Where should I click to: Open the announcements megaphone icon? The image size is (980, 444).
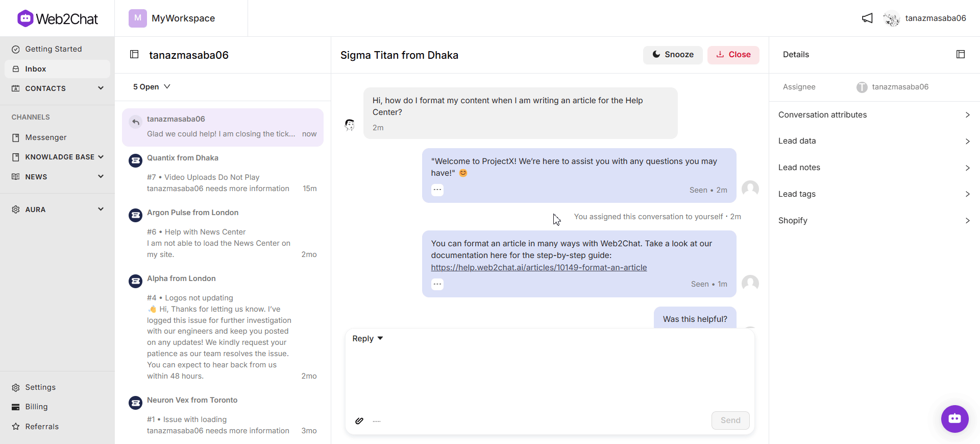867,18
